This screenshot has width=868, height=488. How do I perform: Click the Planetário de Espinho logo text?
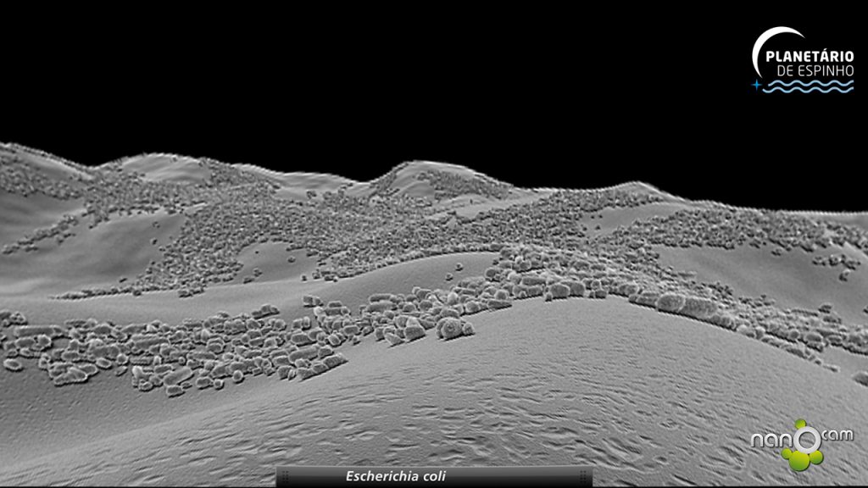click(x=809, y=57)
